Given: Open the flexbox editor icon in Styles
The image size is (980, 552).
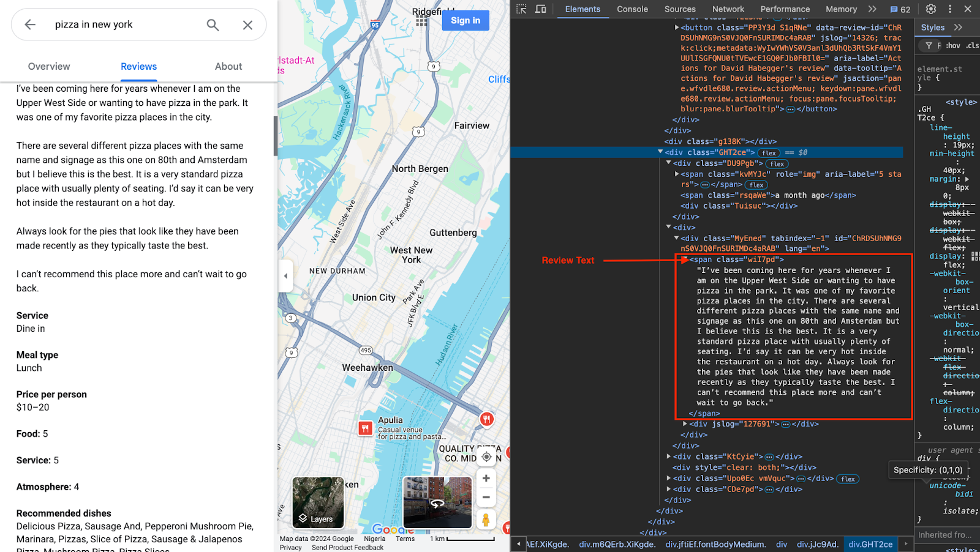Looking at the screenshot, I should pyautogui.click(x=975, y=256).
